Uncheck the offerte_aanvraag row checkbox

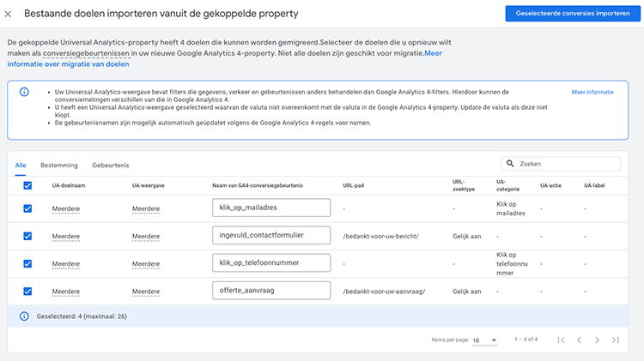pyautogui.click(x=27, y=291)
